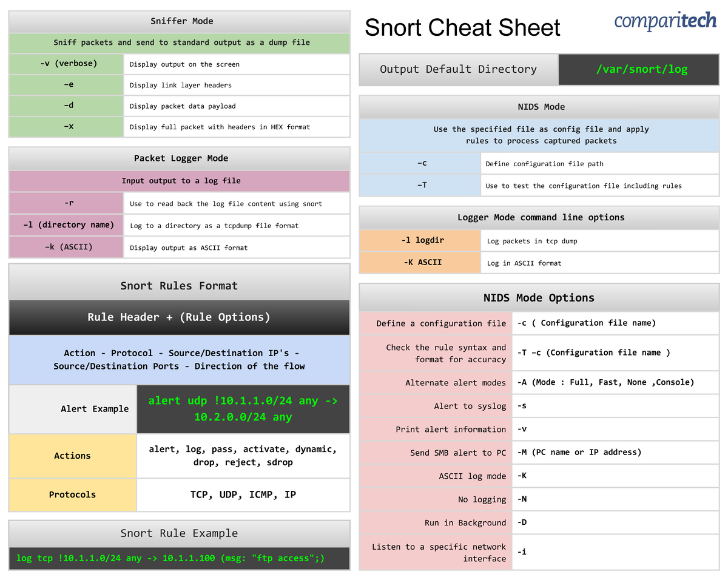Click the green alert udp example command

tap(243, 409)
